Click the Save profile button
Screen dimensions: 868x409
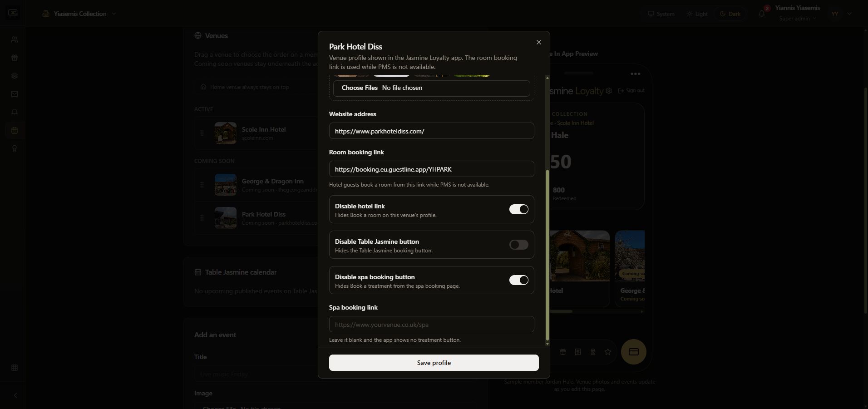click(434, 363)
